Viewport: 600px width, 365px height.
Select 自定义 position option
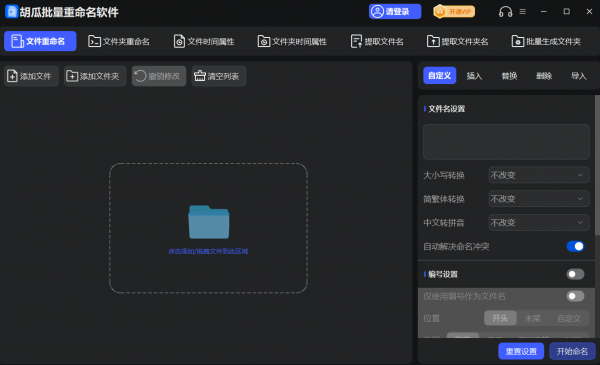[569, 318]
